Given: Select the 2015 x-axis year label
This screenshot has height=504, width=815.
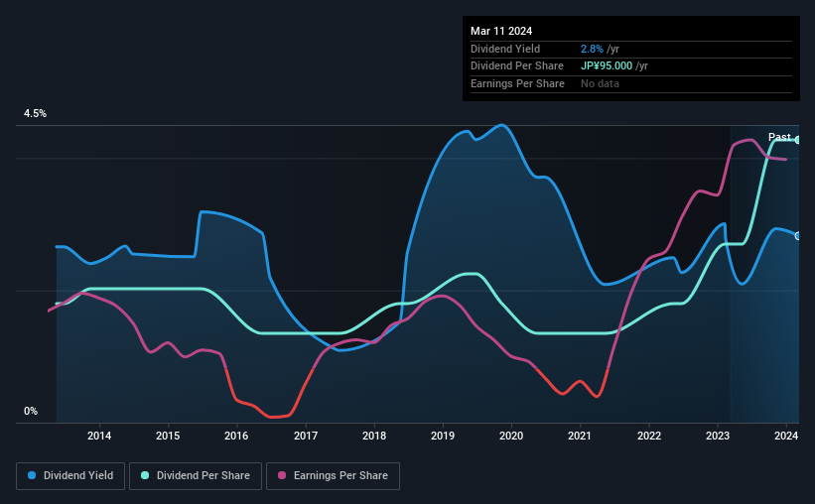Looking at the screenshot, I should pos(168,436).
